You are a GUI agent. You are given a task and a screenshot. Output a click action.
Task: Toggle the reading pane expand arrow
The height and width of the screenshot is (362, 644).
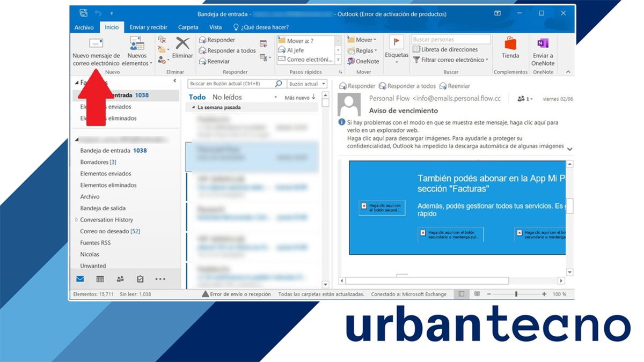569,149
